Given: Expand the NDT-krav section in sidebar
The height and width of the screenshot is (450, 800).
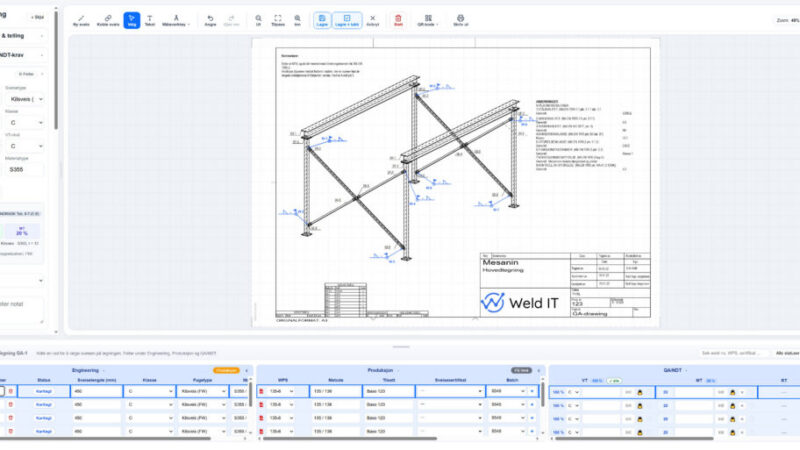Looking at the screenshot, I should (x=22, y=55).
